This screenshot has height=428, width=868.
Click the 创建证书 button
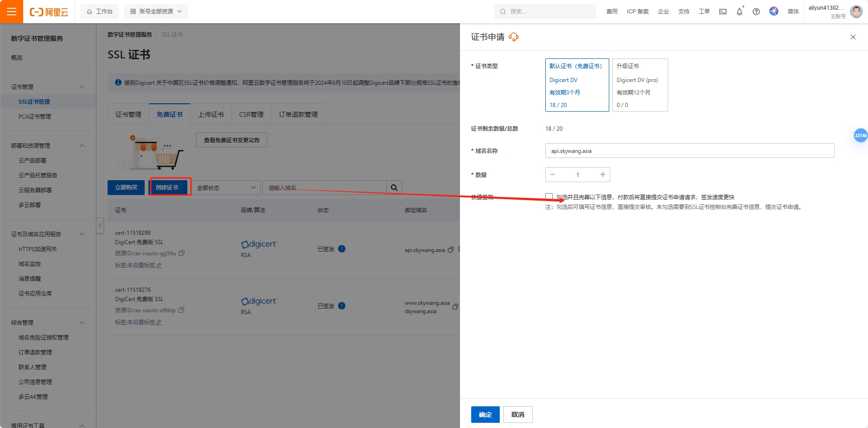point(167,188)
